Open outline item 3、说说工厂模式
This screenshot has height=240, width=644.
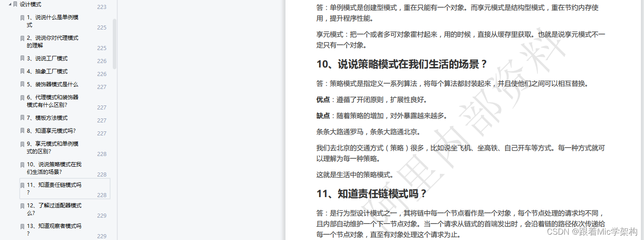47,59
